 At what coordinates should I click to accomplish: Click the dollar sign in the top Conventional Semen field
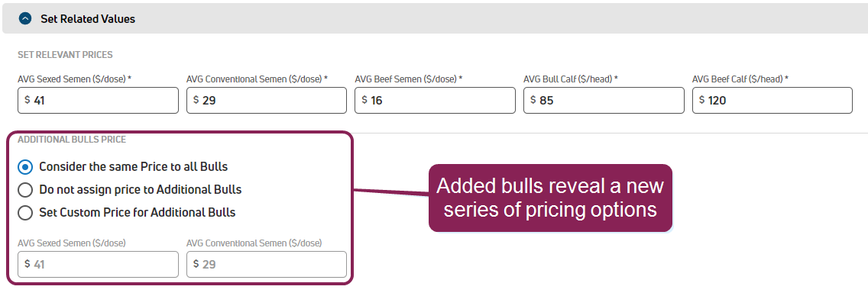click(196, 100)
